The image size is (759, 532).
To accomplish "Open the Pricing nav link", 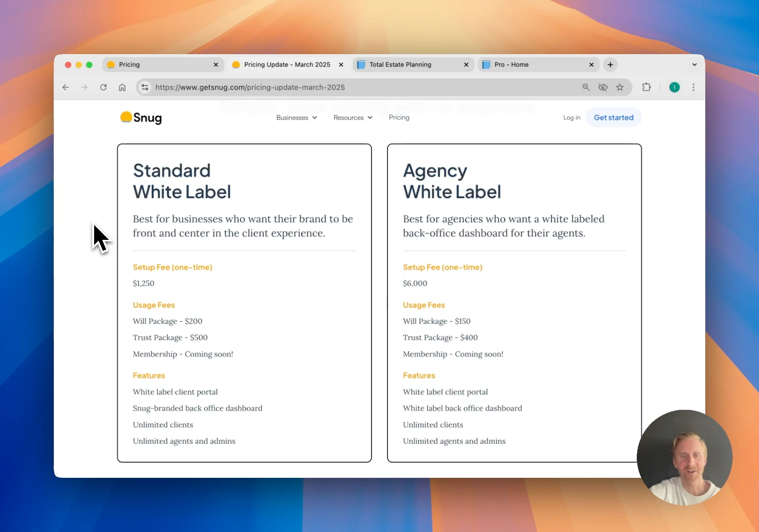I will coord(399,117).
